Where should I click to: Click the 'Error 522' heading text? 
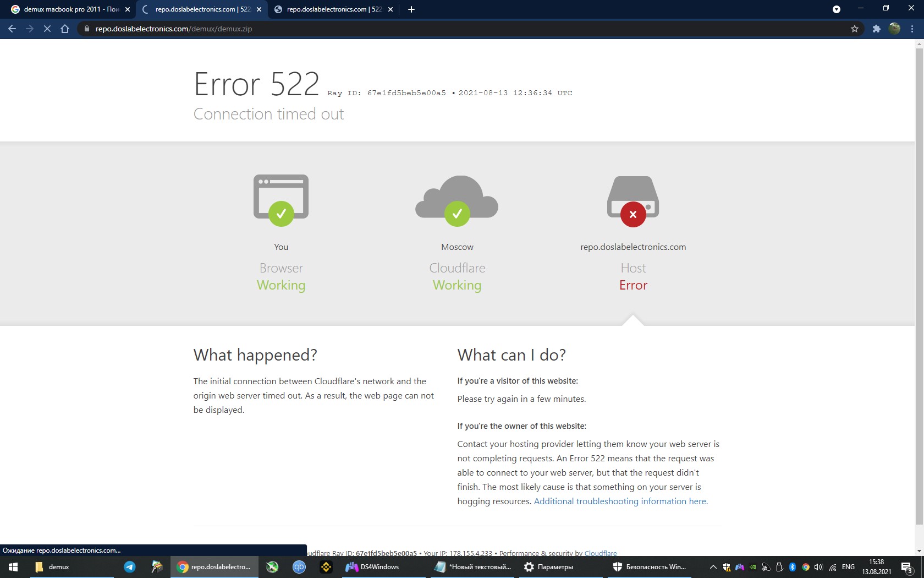[256, 84]
